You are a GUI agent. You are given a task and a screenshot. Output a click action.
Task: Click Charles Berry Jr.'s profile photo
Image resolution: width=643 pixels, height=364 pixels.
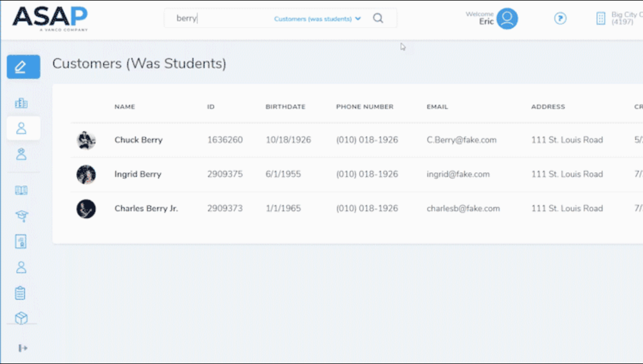[86, 209]
